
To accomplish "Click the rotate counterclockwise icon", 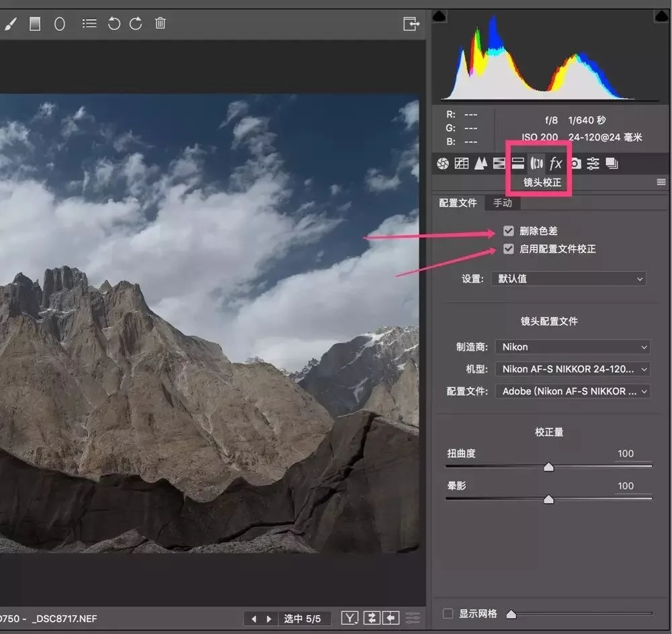I will 114,24.
